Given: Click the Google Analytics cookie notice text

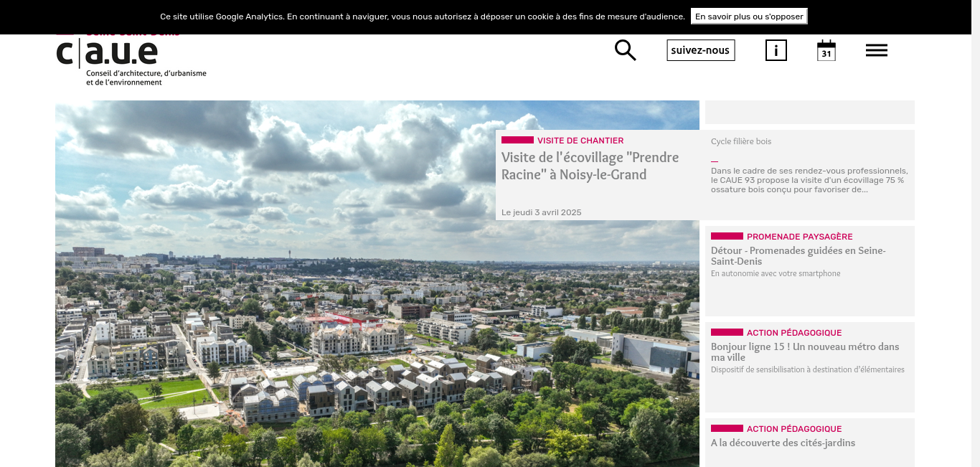Looking at the screenshot, I should pyautogui.click(x=423, y=16).
